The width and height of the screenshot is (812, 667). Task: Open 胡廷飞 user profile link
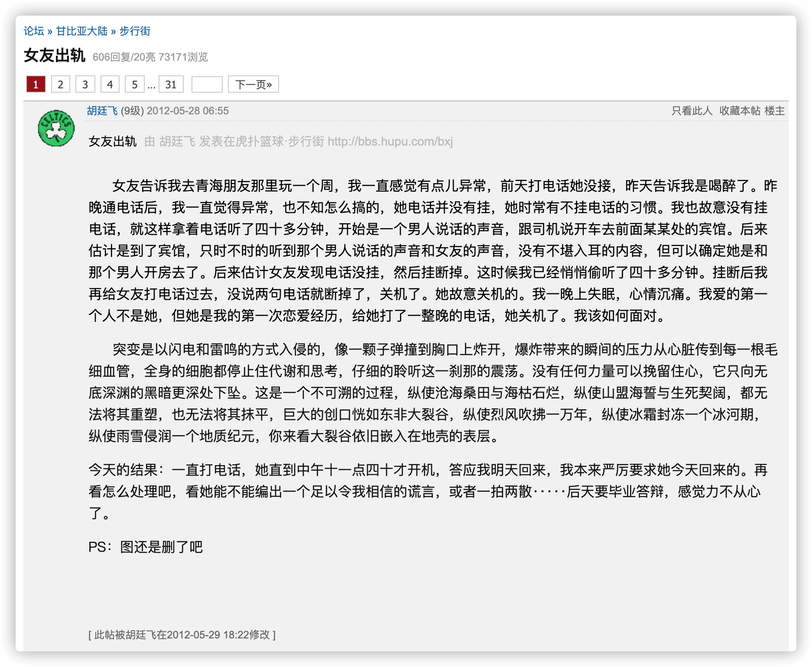102,111
